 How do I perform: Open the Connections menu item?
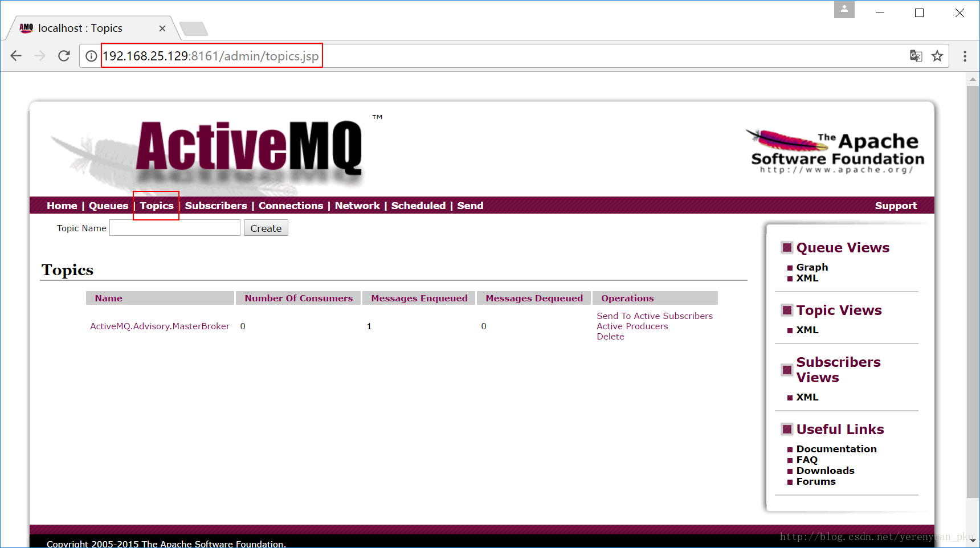pyautogui.click(x=291, y=206)
